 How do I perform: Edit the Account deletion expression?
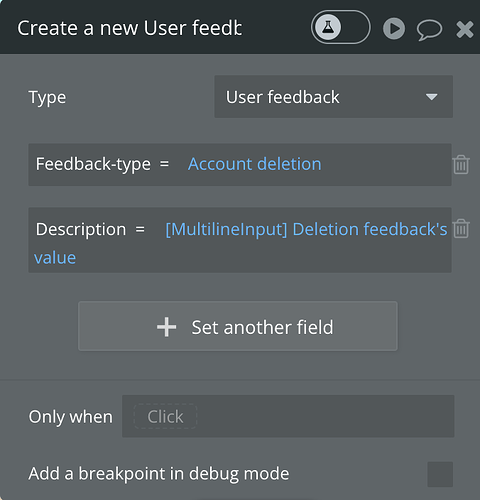254,164
